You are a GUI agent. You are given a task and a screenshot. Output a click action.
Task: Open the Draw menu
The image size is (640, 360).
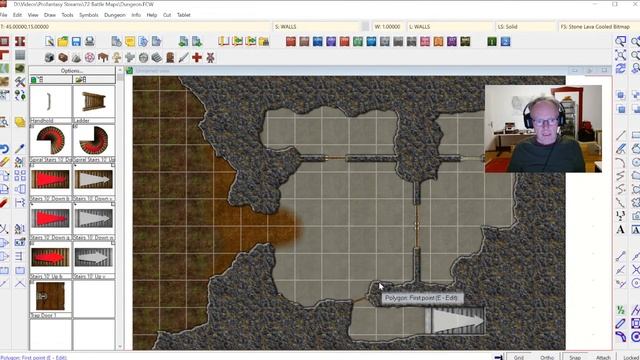(50, 15)
